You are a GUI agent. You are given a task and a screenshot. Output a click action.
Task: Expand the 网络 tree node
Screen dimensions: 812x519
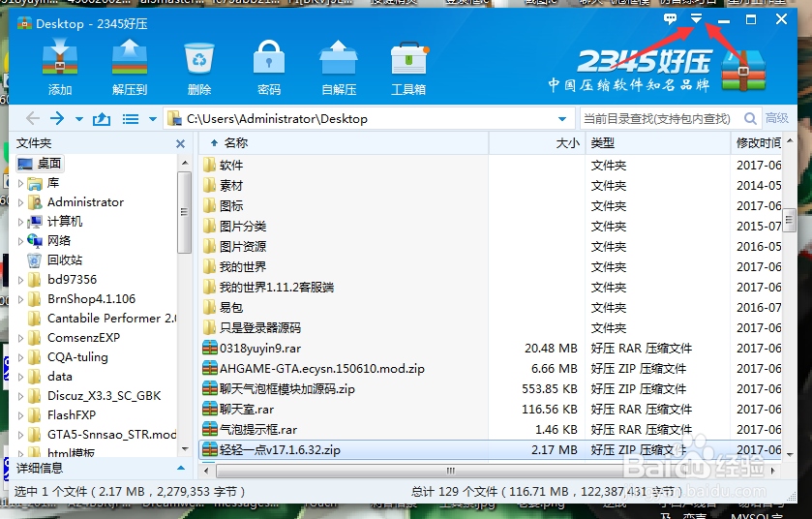pyautogui.click(x=20, y=241)
